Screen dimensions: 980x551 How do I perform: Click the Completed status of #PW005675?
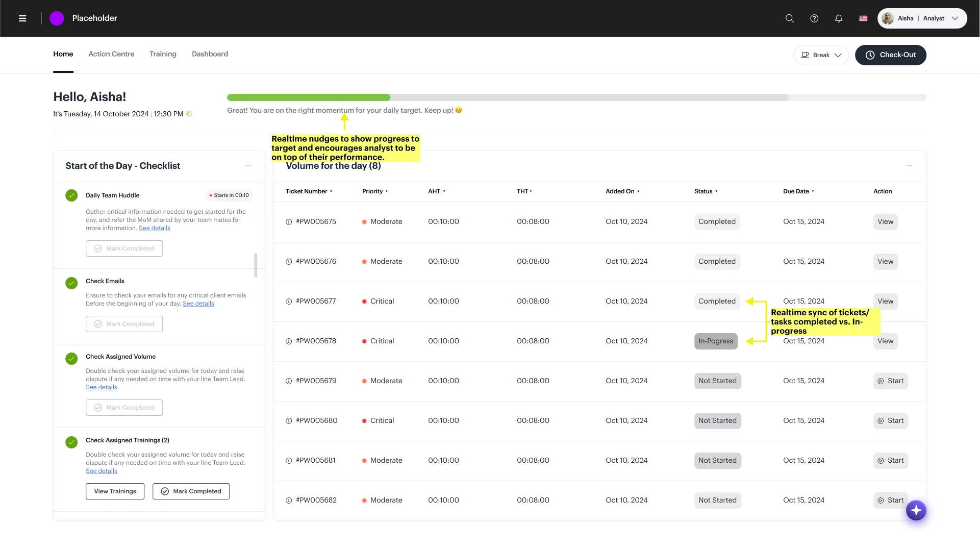pyautogui.click(x=717, y=222)
